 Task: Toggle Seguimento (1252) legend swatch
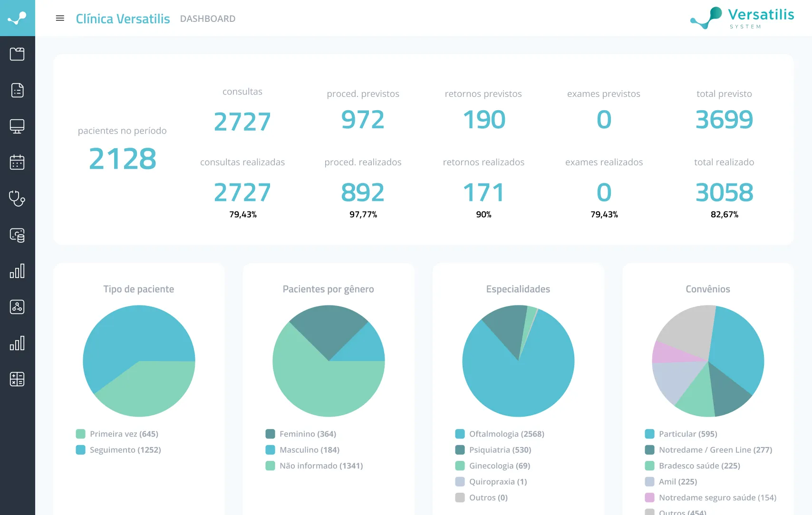(x=80, y=449)
